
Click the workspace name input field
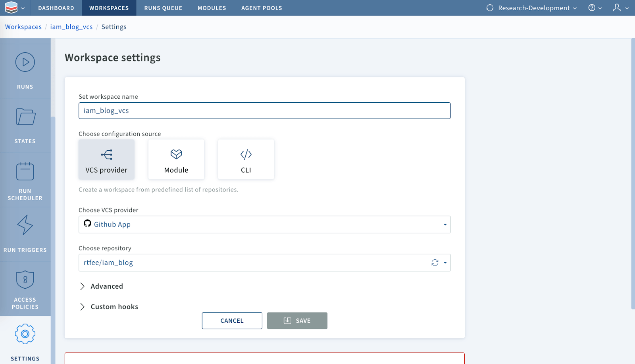(x=264, y=111)
